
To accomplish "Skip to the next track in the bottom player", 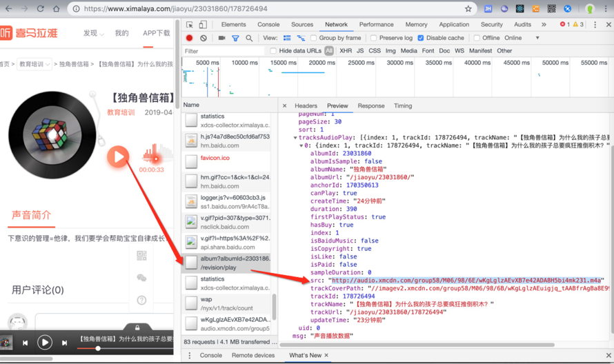I will tap(64, 343).
